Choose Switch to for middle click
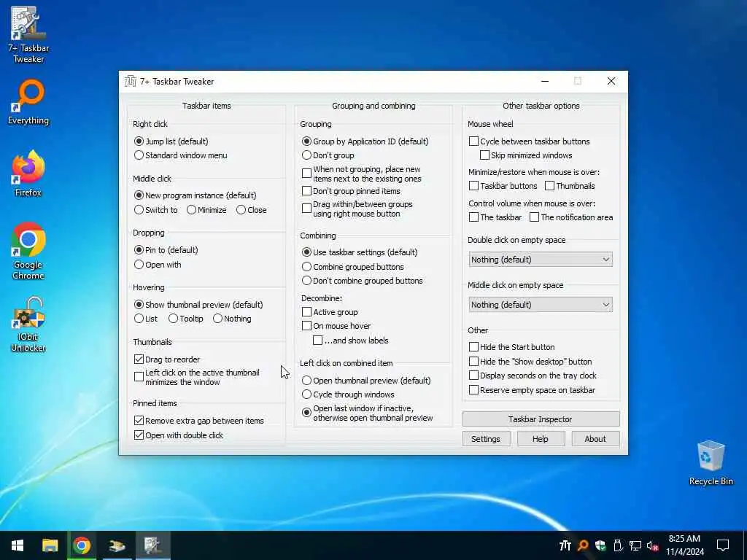This screenshot has width=747, height=560. point(156,210)
